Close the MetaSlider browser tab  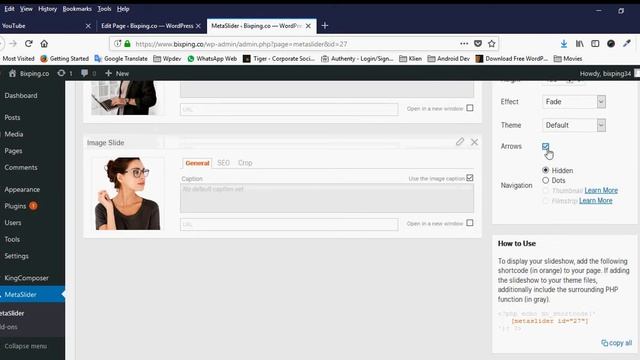pyautogui.click(x=308, y=26)
